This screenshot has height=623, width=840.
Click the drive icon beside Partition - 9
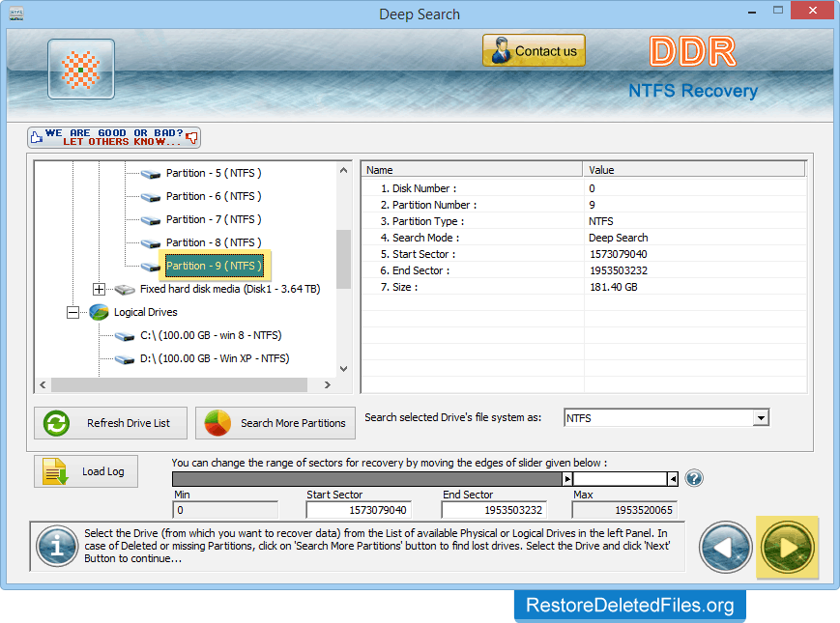point(151,267)
